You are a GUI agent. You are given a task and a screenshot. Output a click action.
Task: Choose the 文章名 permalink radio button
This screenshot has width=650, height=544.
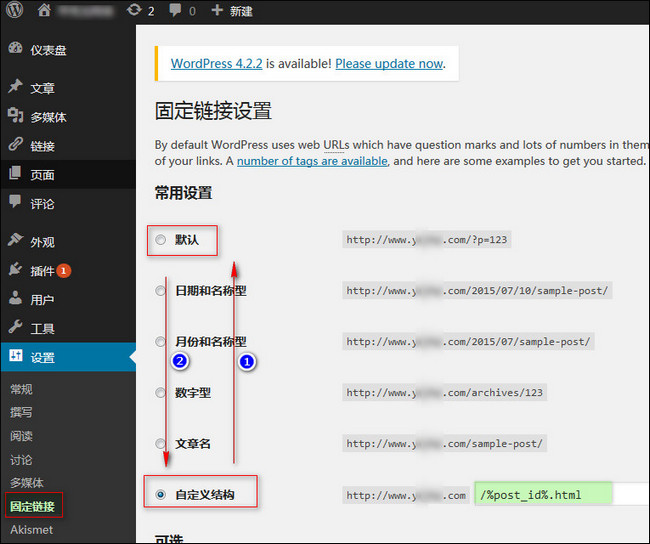(x=160, y=443)
